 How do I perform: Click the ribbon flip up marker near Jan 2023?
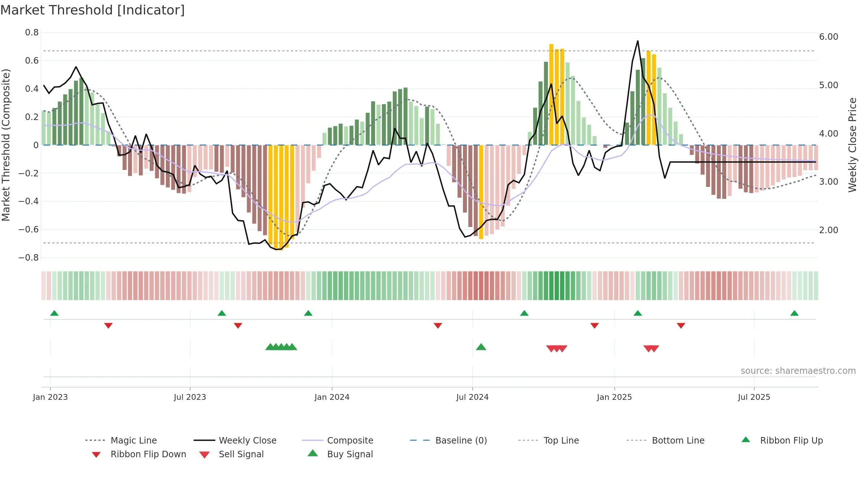tap(54, 313)
